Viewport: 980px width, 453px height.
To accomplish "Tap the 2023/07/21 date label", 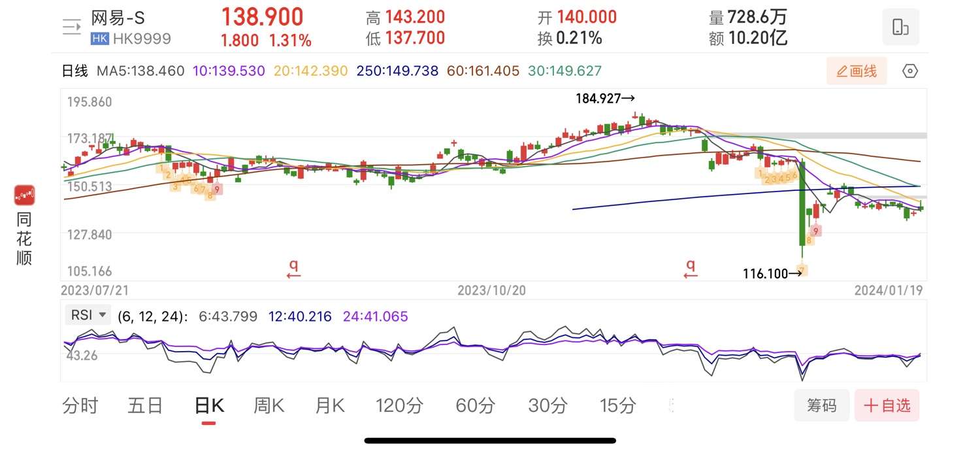I will tap(95, 290).
